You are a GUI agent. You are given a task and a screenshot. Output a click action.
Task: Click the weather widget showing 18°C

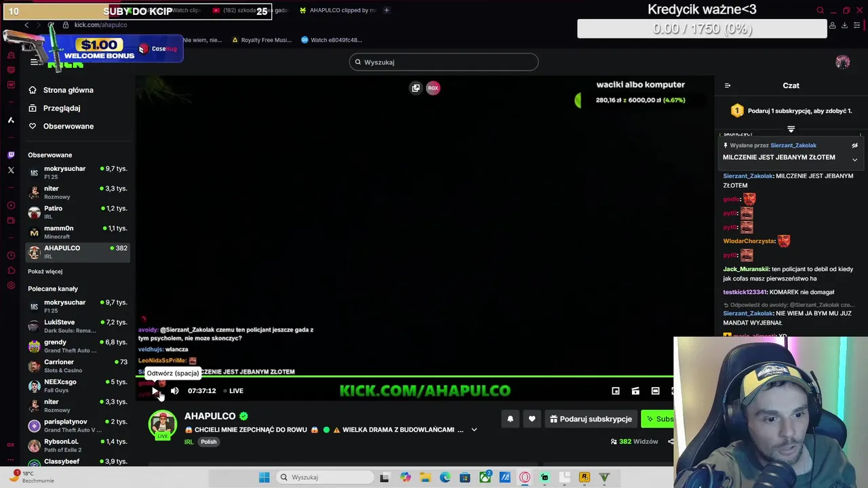(33, 477)
